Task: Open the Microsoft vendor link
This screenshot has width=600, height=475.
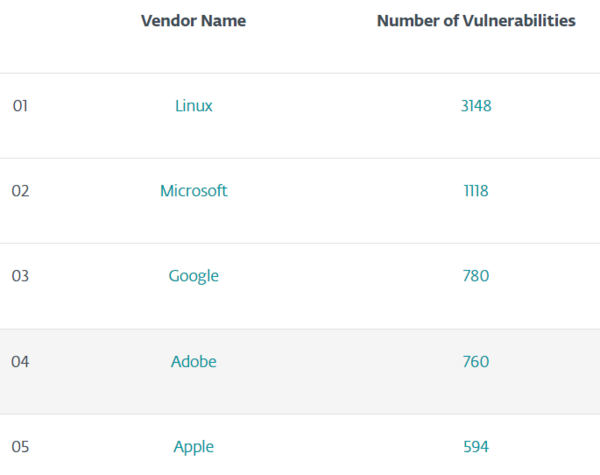Action: pos(194,191)
